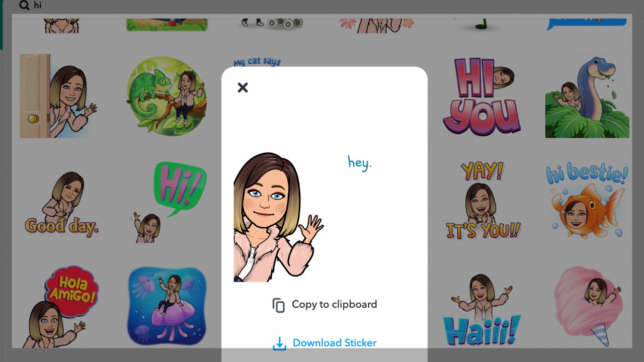Select the YAY IT'S YOU sticker
The width and height of the screenshot is (644, 362).
[483, 200]
